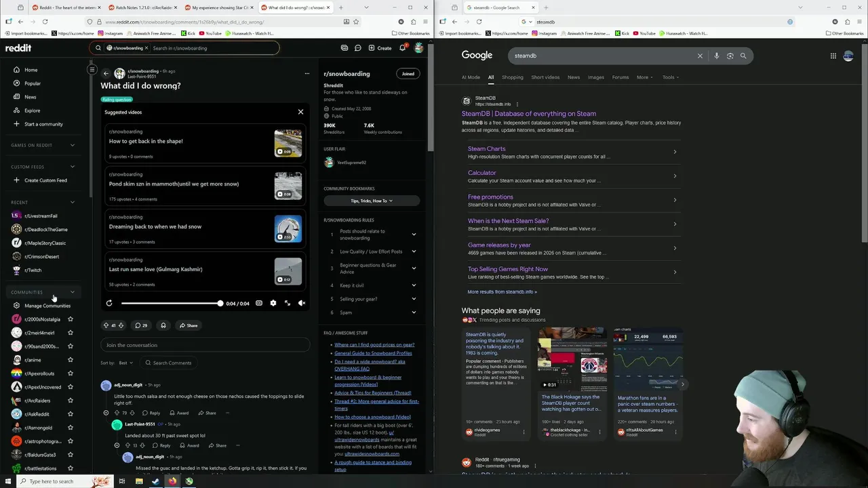The image size is (868, 488).
Task: Expand rule 'Low Quality / Low Effort Posts'
Action: (x=372, y=251)
